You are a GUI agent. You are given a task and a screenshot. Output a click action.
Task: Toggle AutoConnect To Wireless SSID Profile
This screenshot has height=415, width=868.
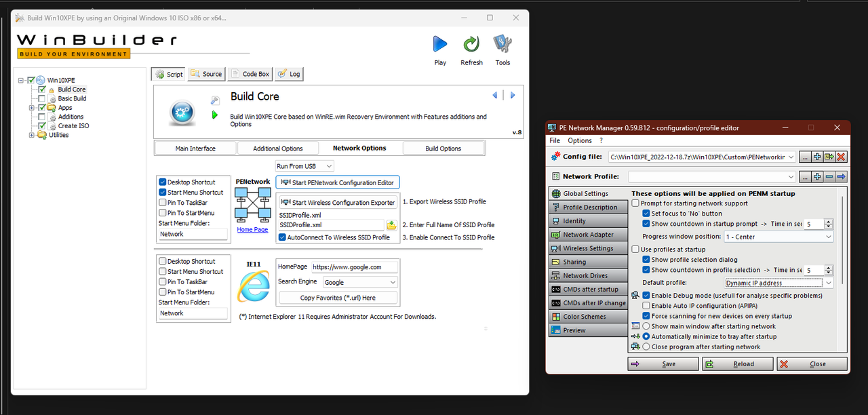pos(282,237)
